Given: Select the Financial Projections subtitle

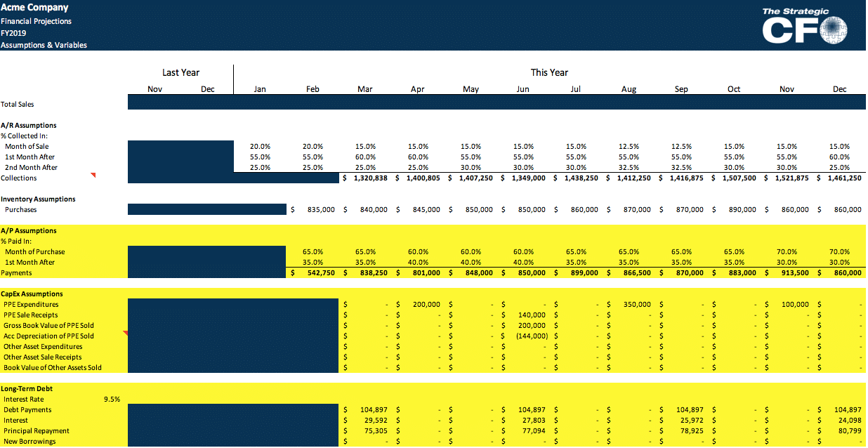Looking at the screenshot, I should tap(36, 21).
